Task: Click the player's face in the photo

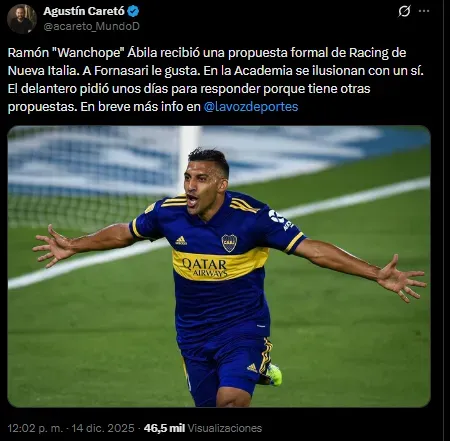Action: (x=202, y=188)
